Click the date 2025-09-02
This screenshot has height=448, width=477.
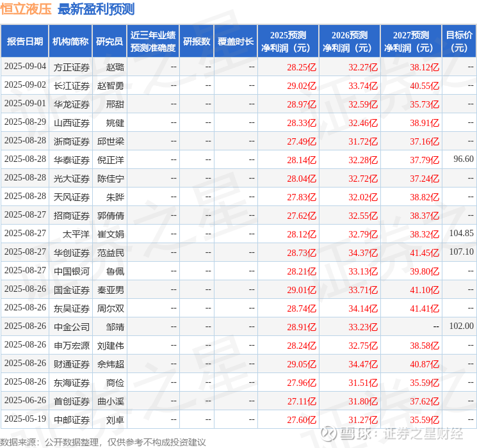tap(25, 84)
